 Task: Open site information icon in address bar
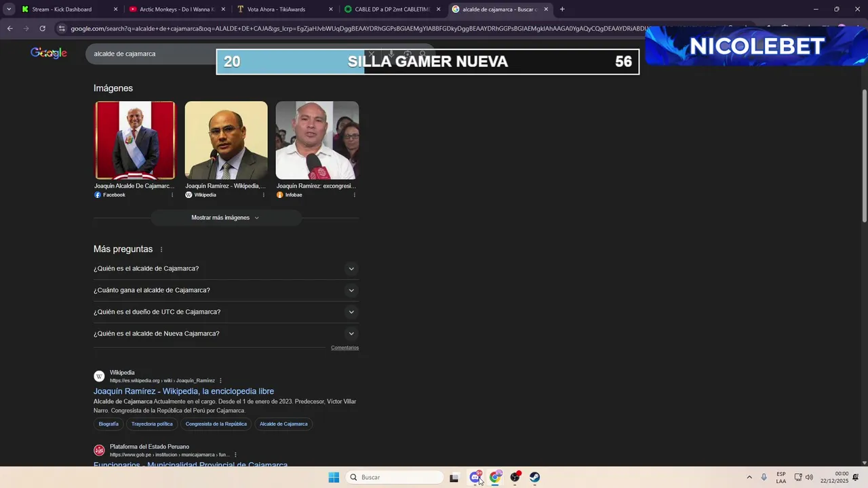[x=62, y=28]
